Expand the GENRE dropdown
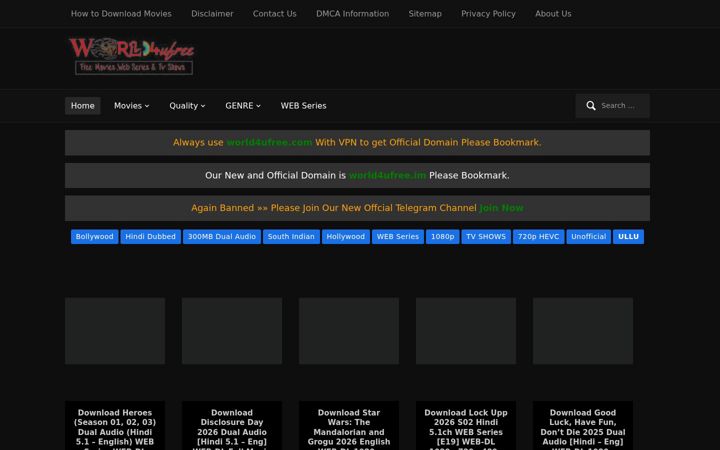 point(243,106)
